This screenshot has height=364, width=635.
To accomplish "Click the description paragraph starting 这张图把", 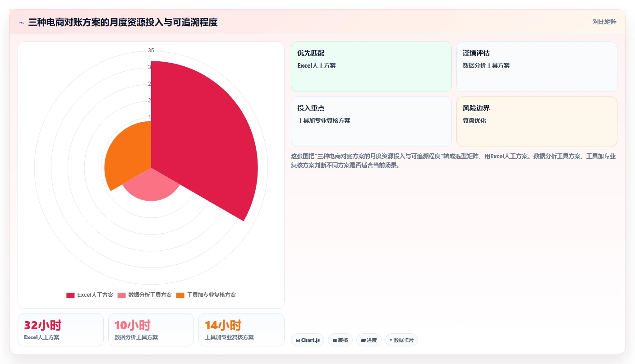I will 453,161.
